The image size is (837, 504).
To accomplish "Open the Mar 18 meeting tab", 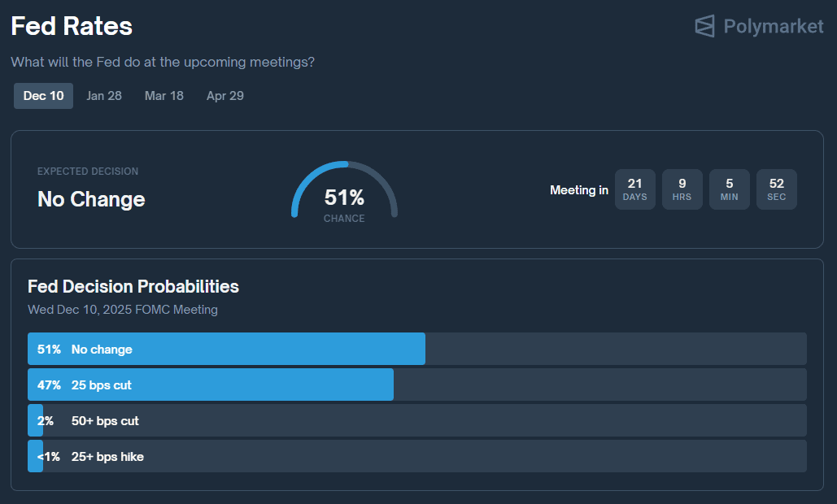I will [x=164, y=96].
